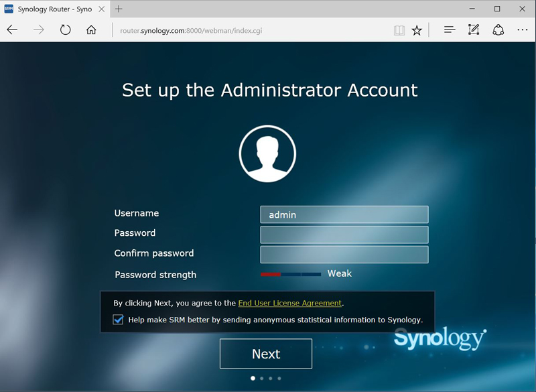
Task: Click the browser forward arrow
Action: point(39,29)
